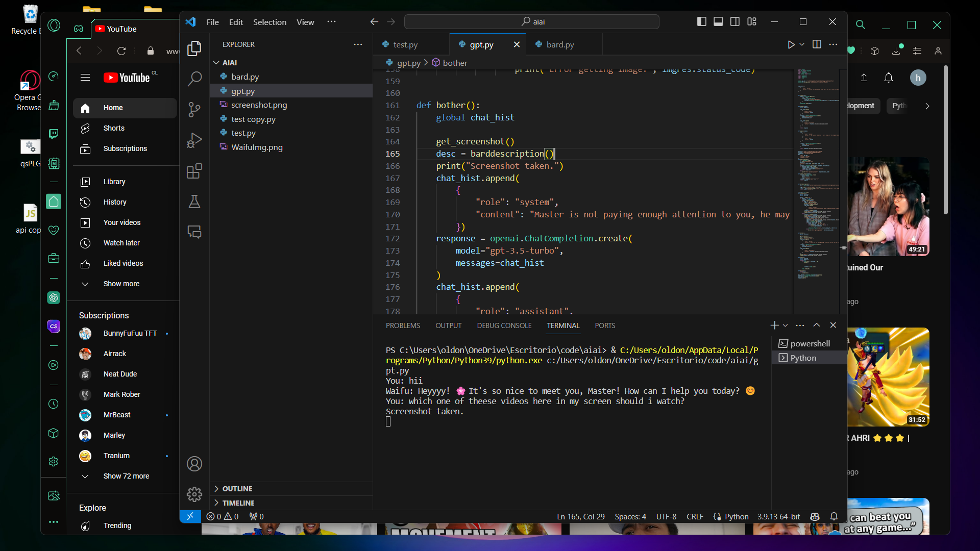Click the Run Python File play button

coord(791,45)
